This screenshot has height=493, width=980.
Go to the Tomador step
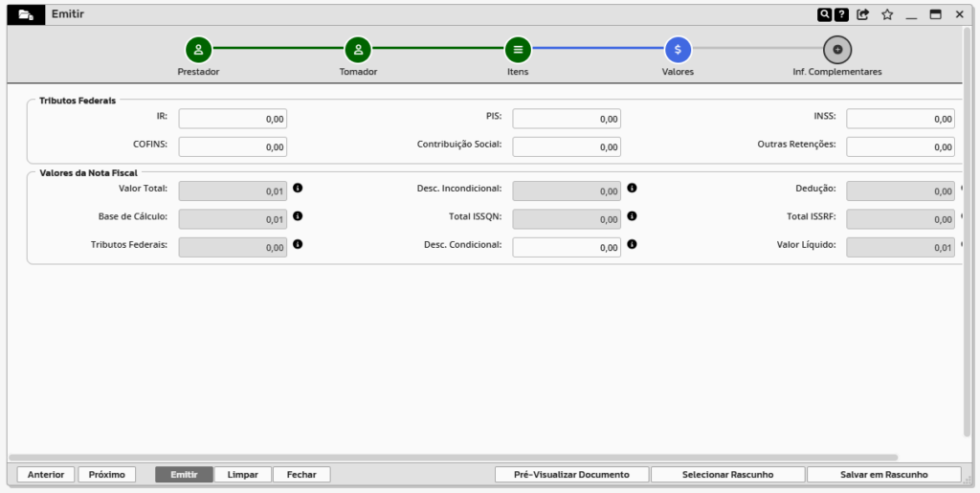point(358,50)
